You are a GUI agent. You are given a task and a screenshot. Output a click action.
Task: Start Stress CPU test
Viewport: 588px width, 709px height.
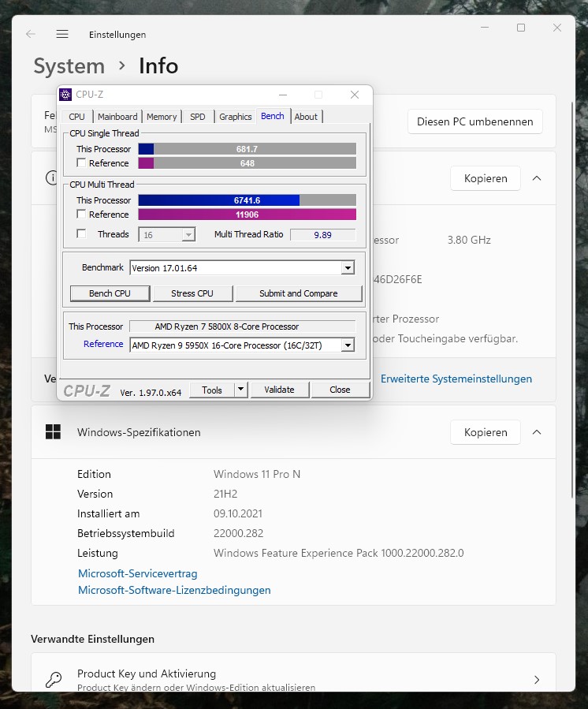click(x=192, y=293)
